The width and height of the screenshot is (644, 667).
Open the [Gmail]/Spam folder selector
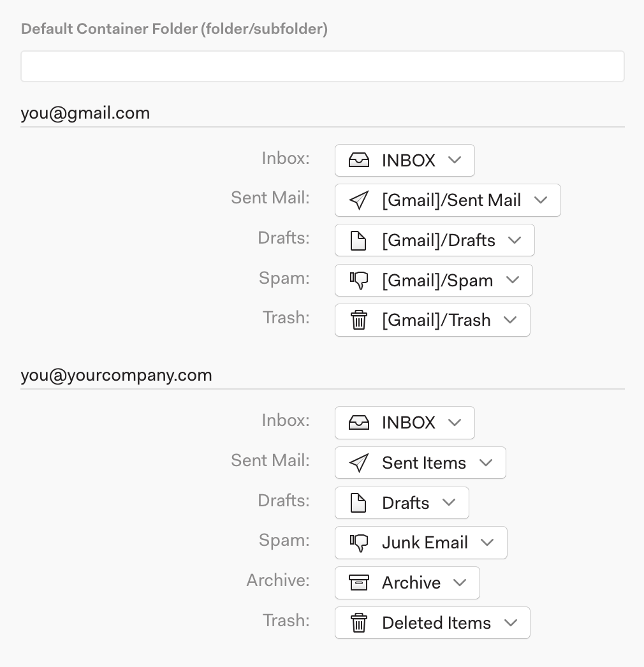[434, 281]
